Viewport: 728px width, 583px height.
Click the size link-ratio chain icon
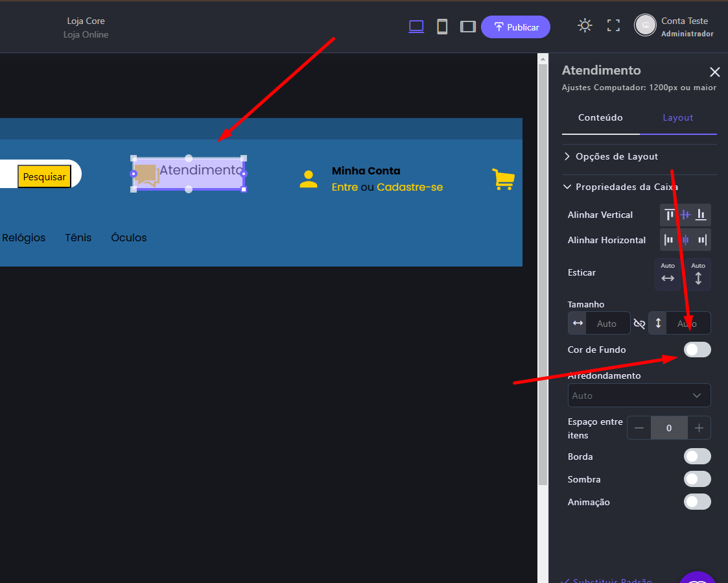point(639,323)
